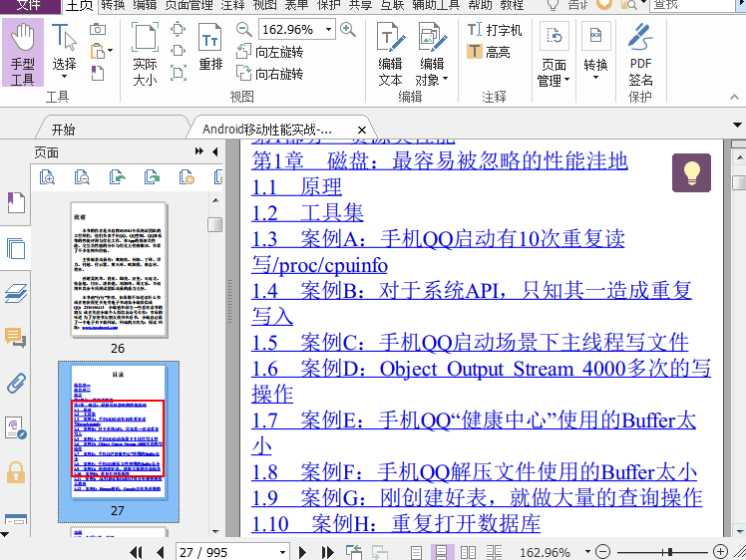
Task: Click the snapshot camera icon
Action: point(98,30)
